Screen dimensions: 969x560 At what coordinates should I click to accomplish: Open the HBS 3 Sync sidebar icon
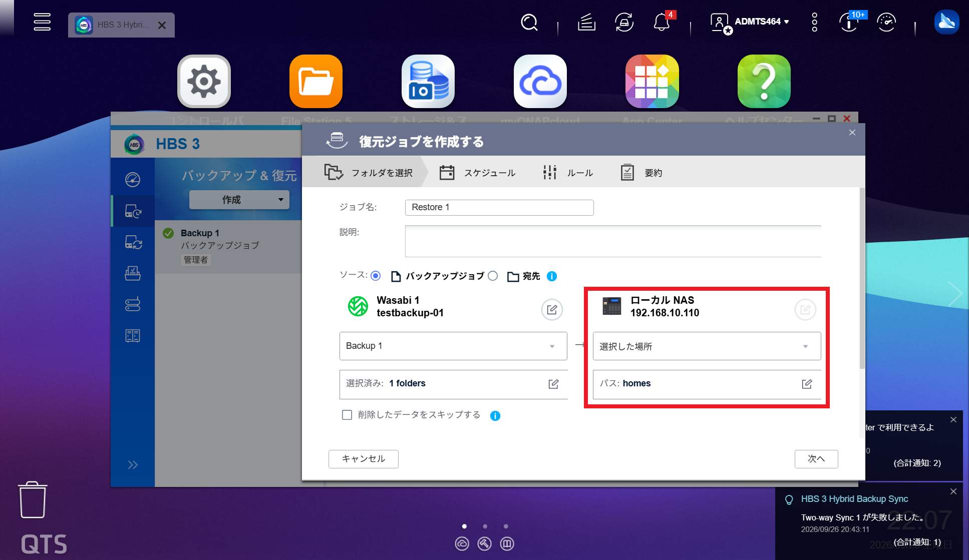(133, 243)
